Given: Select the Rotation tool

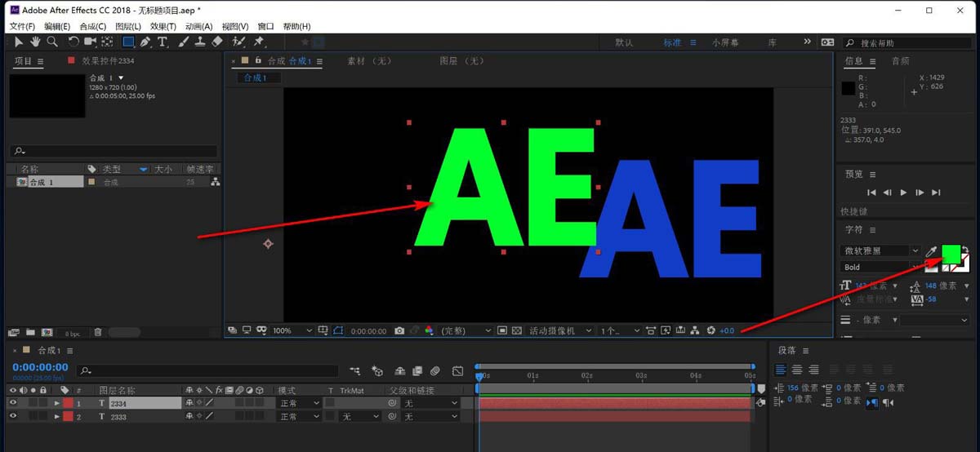Looking at the screenshot, I should pos(73,42).
